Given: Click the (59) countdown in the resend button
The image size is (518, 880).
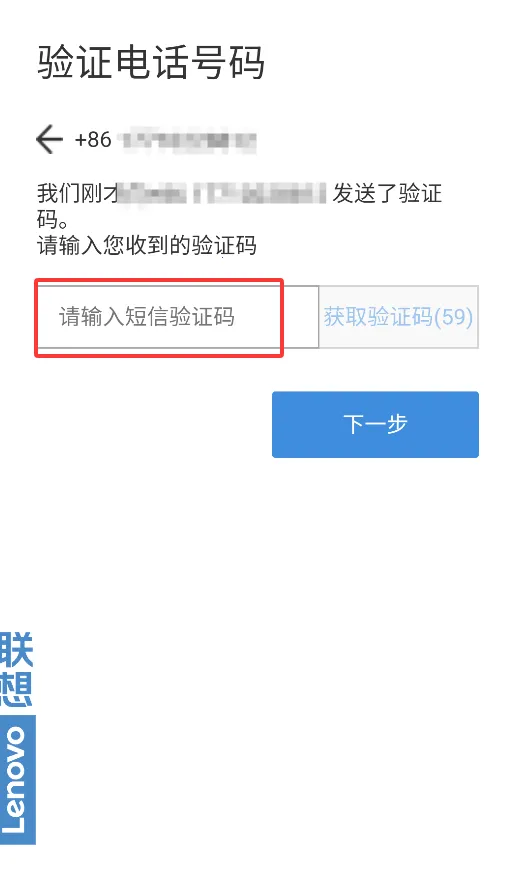Looking at the screenshot, I should (x=453, y=317).
